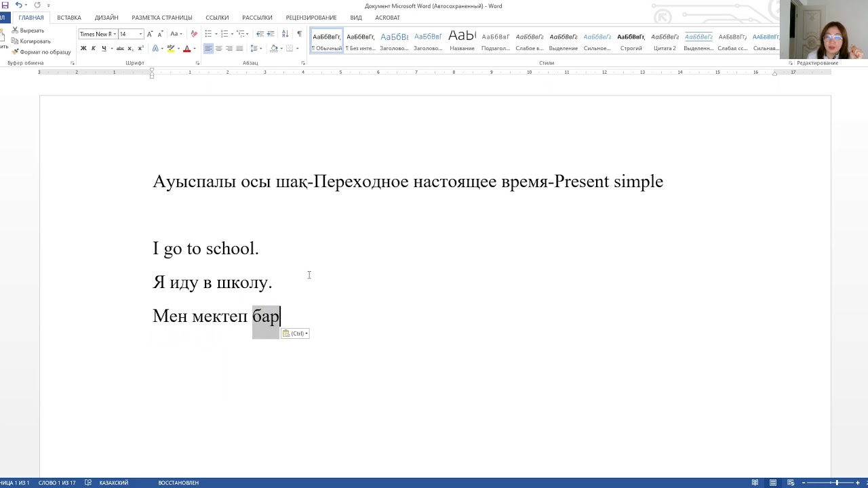Open the РАССЫЛКИ tab
This screenshot has width=868, height=488.
coord(257,18)
